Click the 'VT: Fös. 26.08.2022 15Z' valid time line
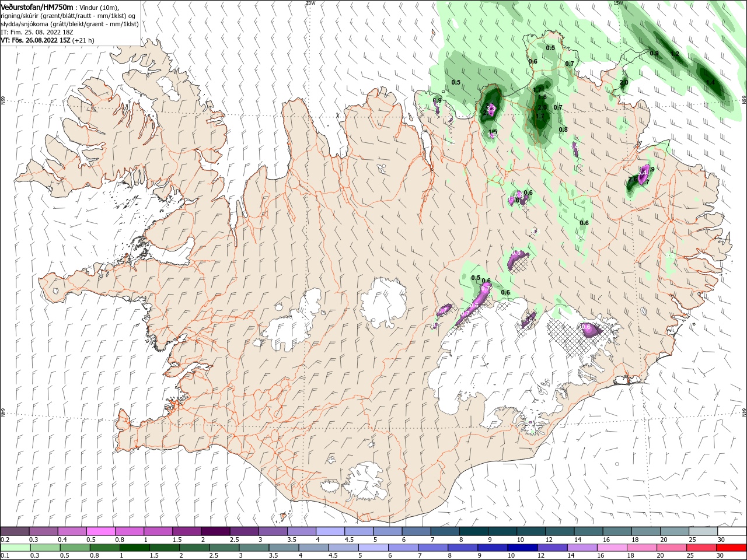747x560 pixels. click(36, 40)
